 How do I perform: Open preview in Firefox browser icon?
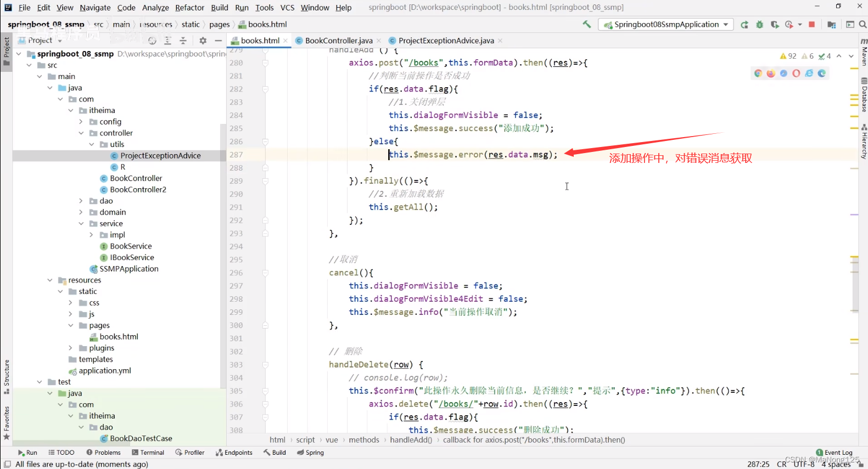point(771,74)
